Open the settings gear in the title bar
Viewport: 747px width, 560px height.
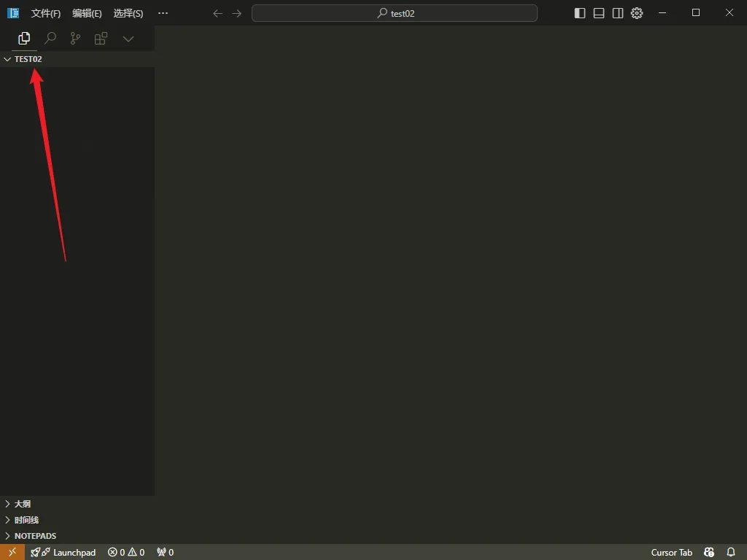click(x=637, y=13)
